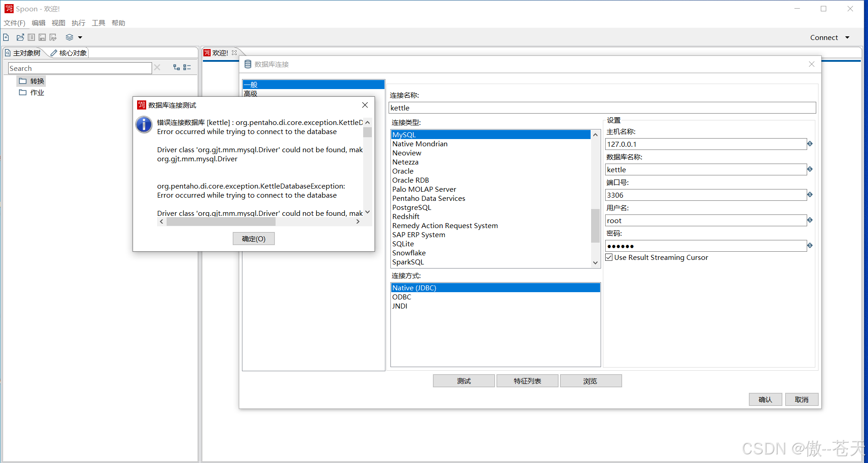Click connection type list scroll up arrow
This screenshot has width=868, height=463.
tap(596, 135)
